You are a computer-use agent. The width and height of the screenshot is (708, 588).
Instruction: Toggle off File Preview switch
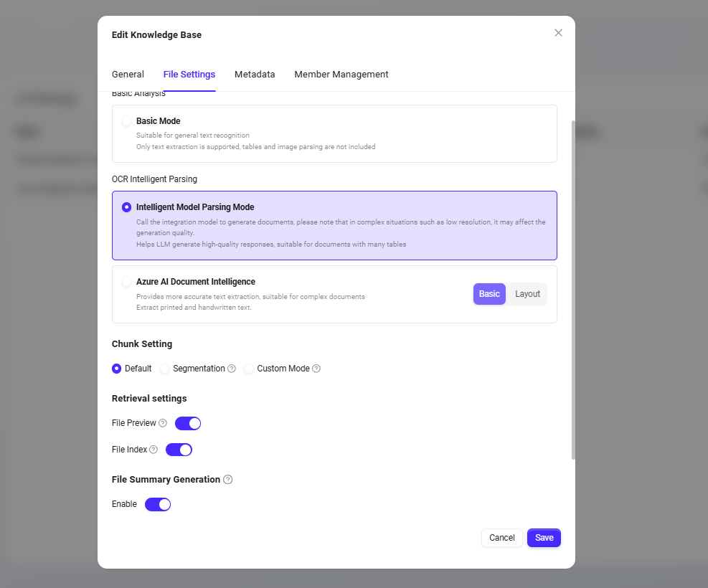(x=188, y=423)
